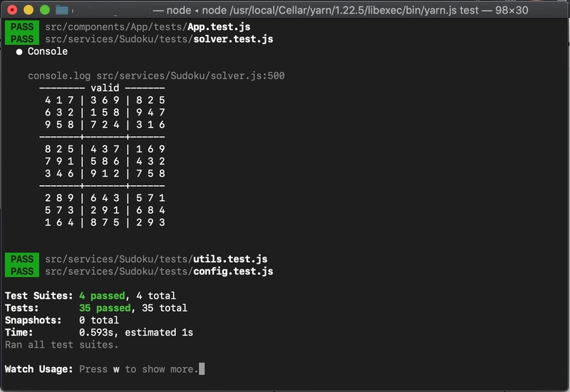
Task: Click the PASS badge beside solver.test.js
Action: coord(22,39)
